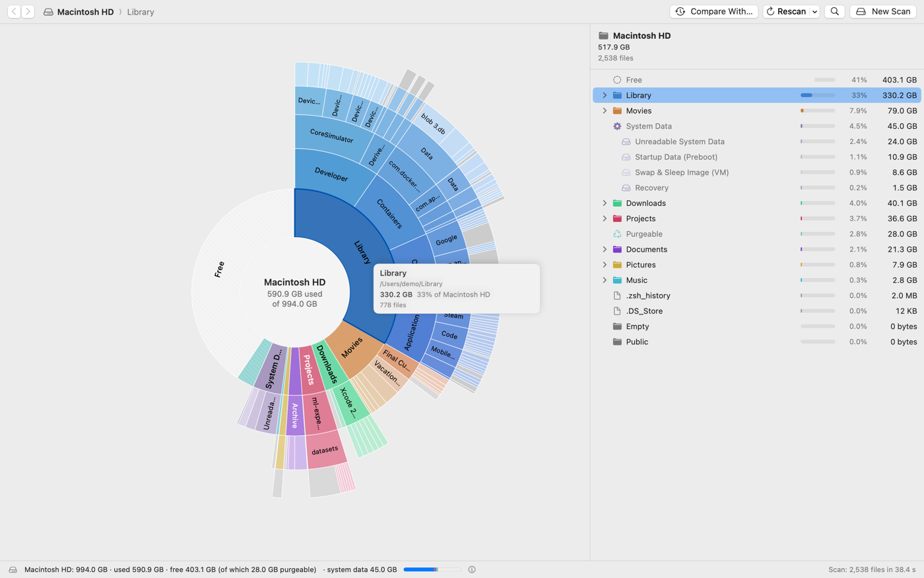924x578 pixels.
Task: Click the Compare With... button
Action: point(714,12)
